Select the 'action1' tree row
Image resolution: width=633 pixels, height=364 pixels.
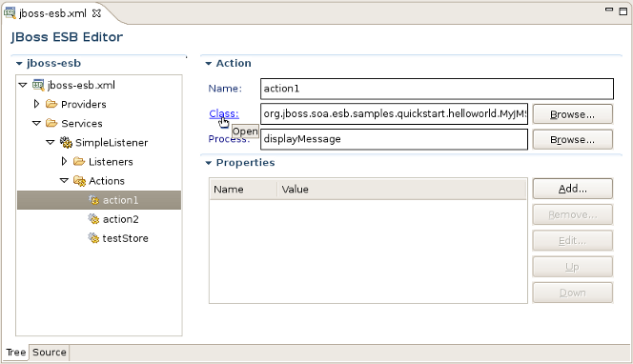coord(99,200)
